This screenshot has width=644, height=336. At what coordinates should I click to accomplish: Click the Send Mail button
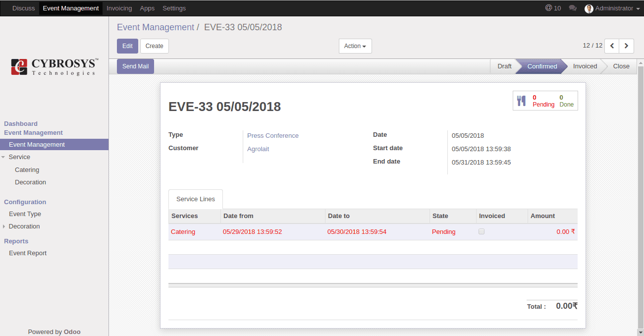tap(135, 66)
